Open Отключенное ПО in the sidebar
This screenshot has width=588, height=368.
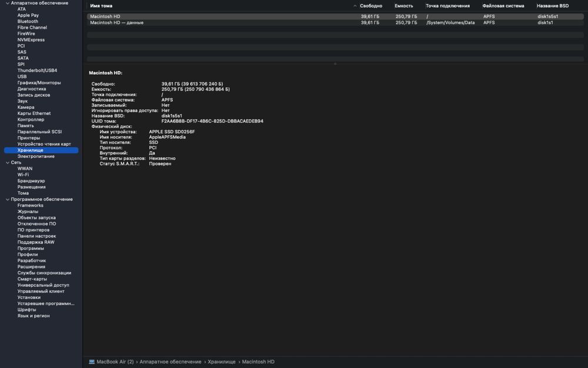pyautogui.click(x=36, y=224)
